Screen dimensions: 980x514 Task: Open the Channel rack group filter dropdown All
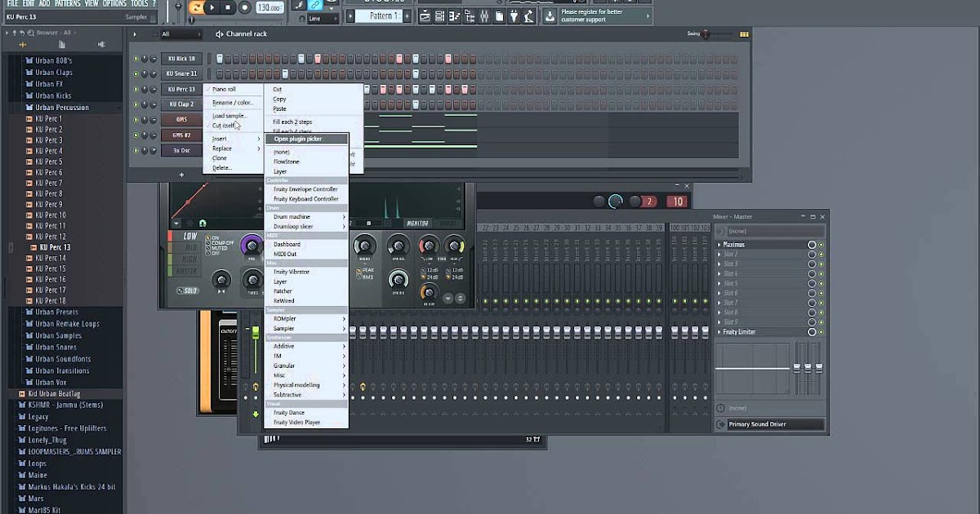tap(180, 34)
